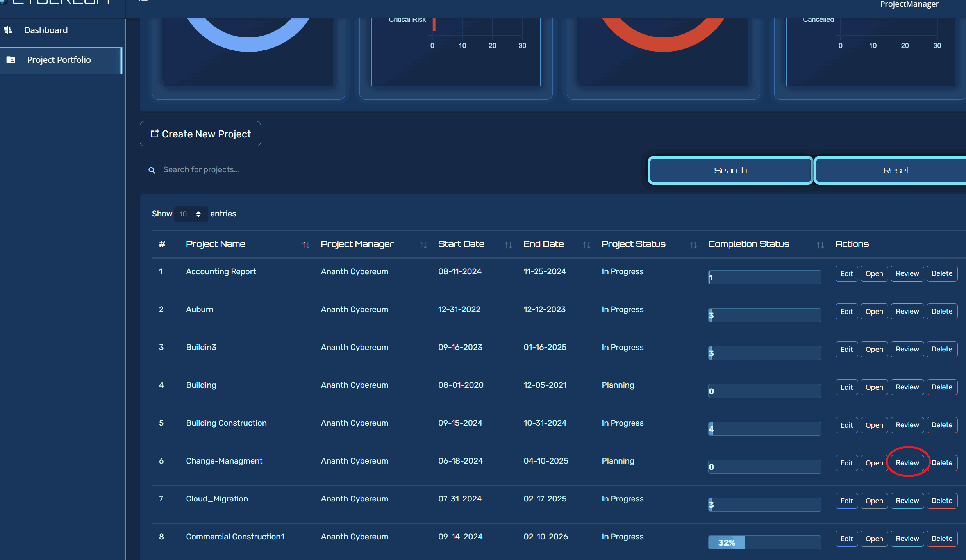Edit the Buildin3 project

point(846,349)
